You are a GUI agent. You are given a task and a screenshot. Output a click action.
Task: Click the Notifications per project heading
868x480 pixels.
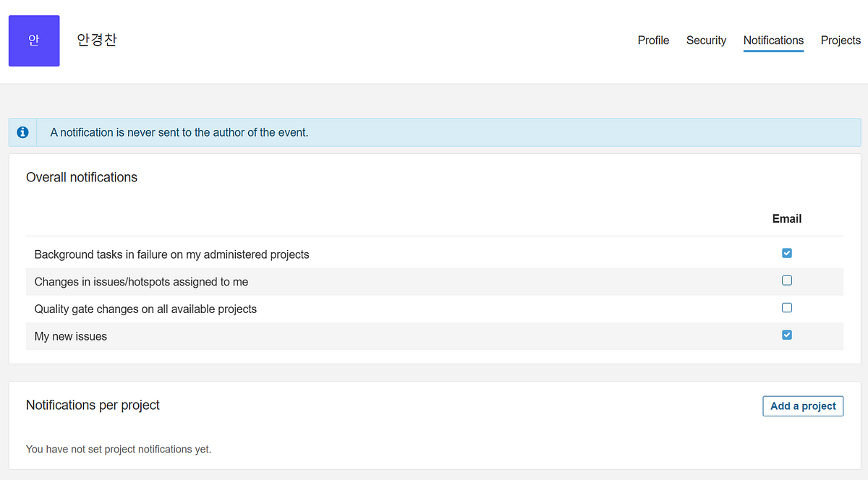[x=93, y=405]
